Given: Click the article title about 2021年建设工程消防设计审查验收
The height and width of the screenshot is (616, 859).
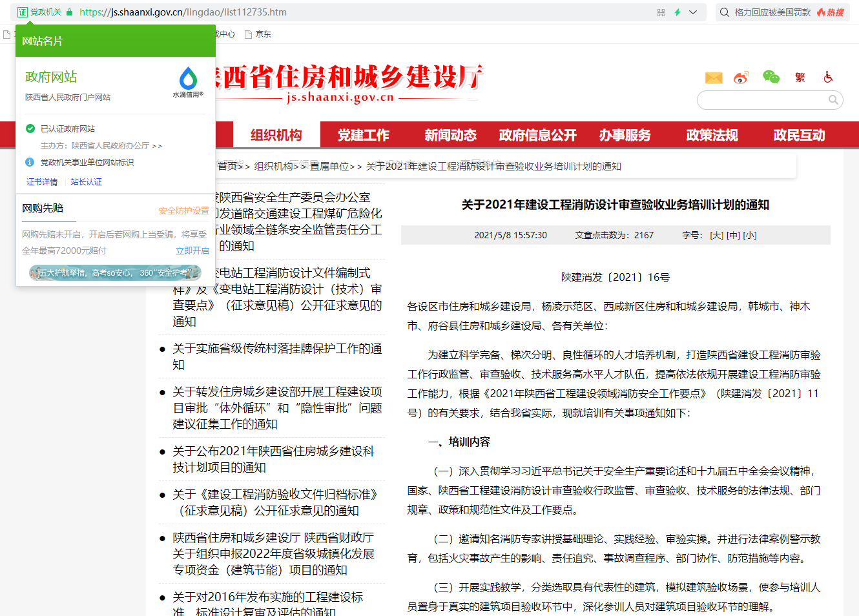Looking at the screenshot, I should pos(616,205).
